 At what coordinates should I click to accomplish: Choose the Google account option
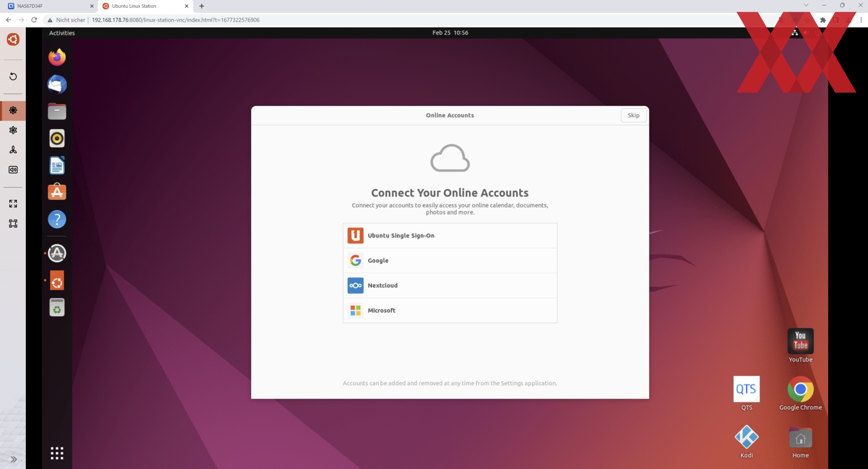[x=450, y=261]
